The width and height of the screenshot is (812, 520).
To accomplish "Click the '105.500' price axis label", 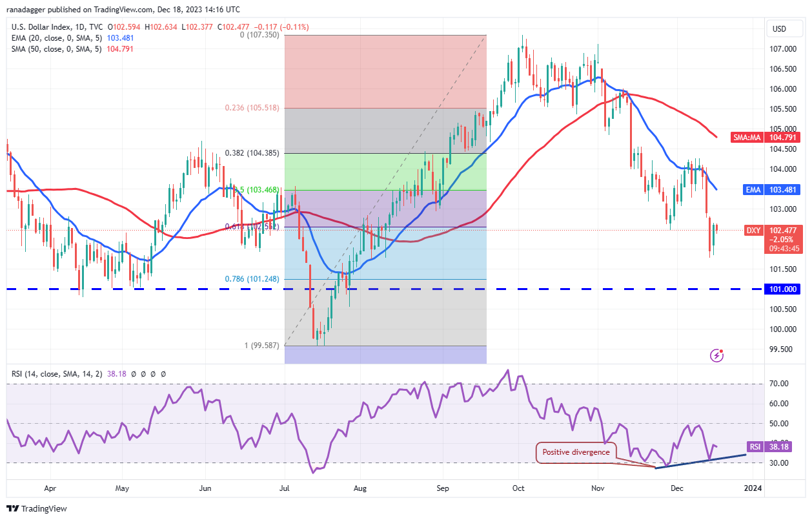I will (784, 109).
